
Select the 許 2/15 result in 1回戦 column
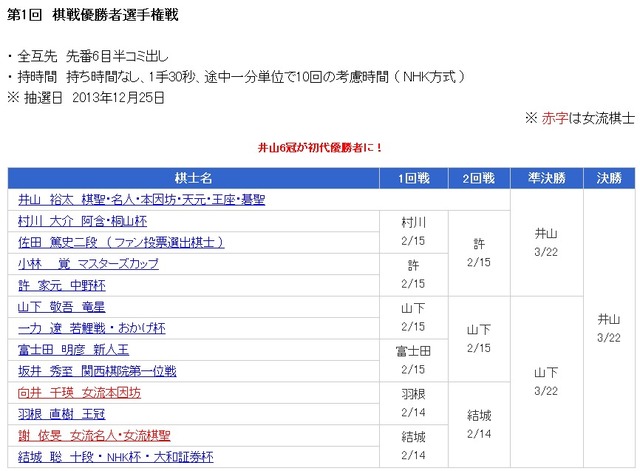click(x=413, y=275)
